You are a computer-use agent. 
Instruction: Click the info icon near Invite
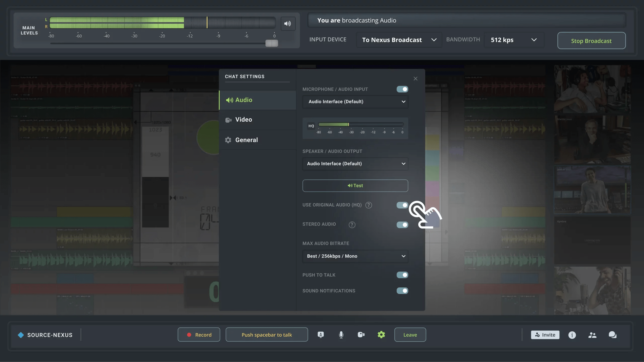point(572,335)
